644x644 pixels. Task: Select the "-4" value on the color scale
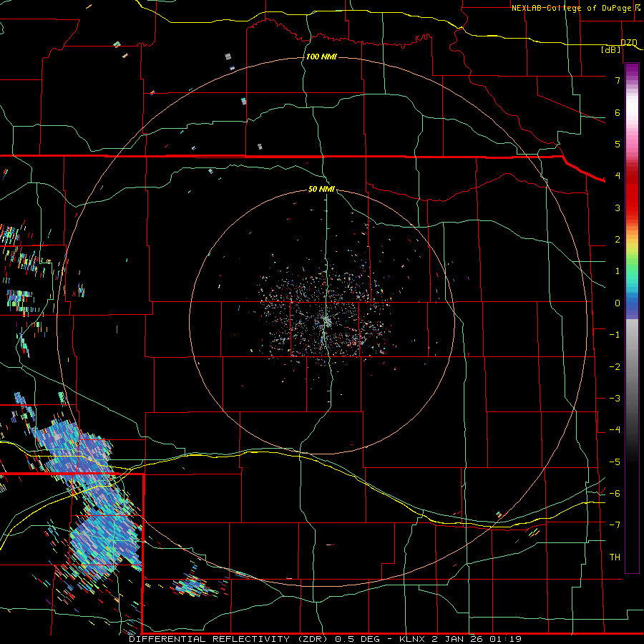(x=615, y=430)
